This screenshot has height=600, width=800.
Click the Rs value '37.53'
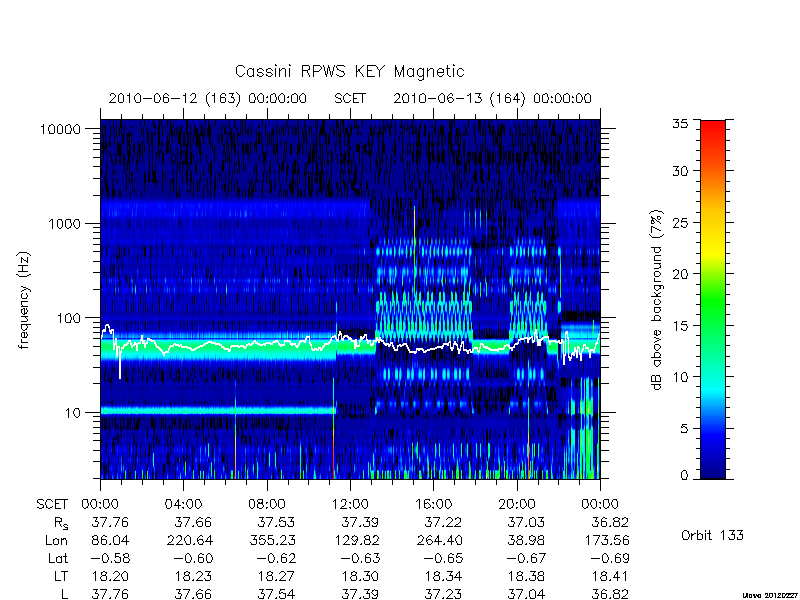[x=276, y=522]
